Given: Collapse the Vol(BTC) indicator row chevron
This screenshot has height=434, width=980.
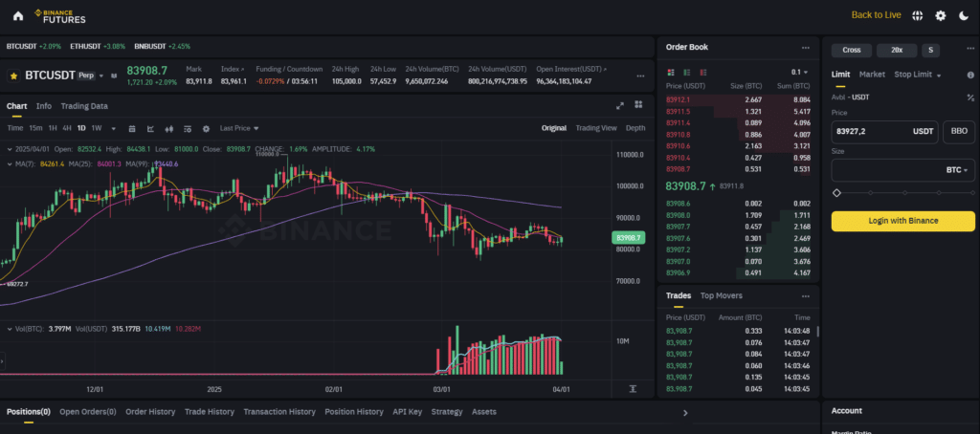Looking at the screenshot, I should pos(9,329).
